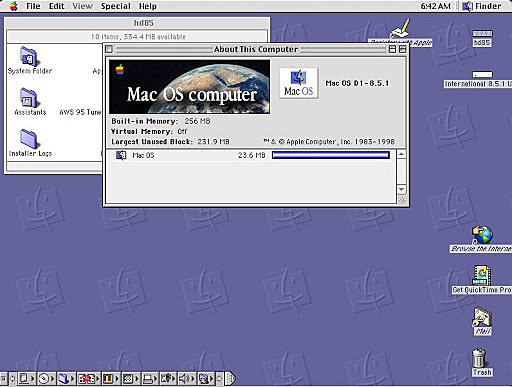Open the File menu
The image size is (512, 387).
pos(33,6)
